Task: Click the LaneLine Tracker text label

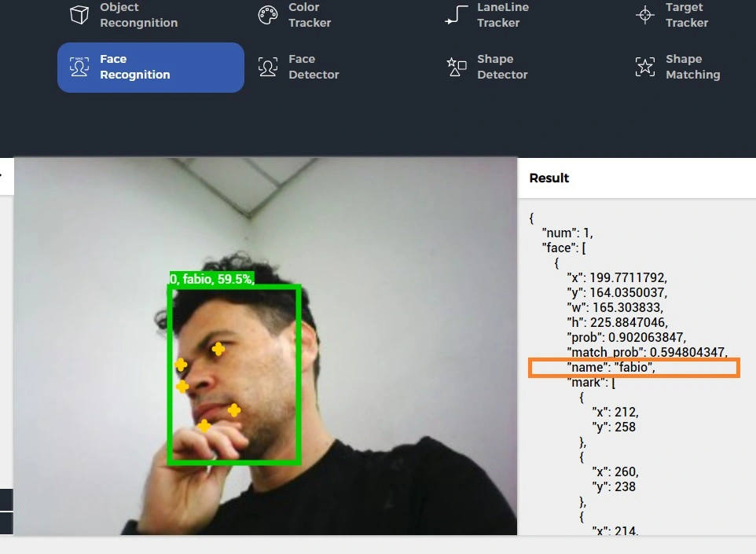Action: [503, 15]
